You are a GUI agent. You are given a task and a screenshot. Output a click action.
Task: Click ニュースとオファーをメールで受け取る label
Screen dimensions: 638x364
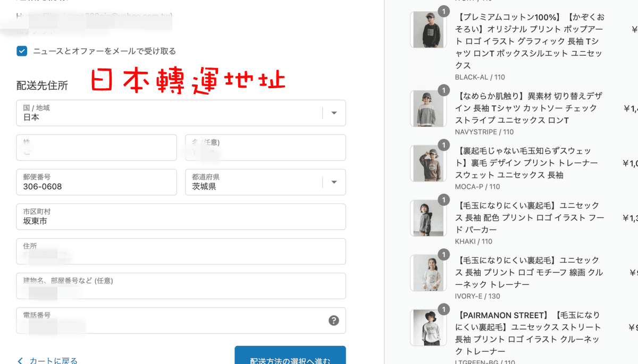point(104,51)
